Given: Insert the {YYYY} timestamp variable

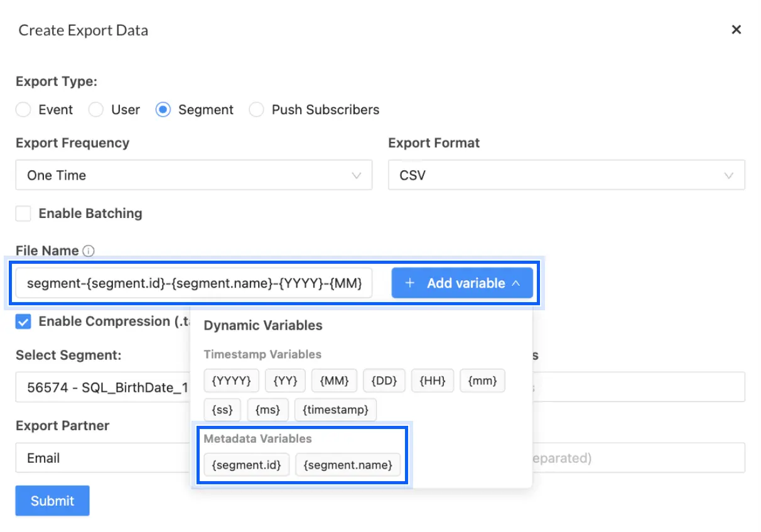Looking at the screenshot, I should tap(231, 380).
